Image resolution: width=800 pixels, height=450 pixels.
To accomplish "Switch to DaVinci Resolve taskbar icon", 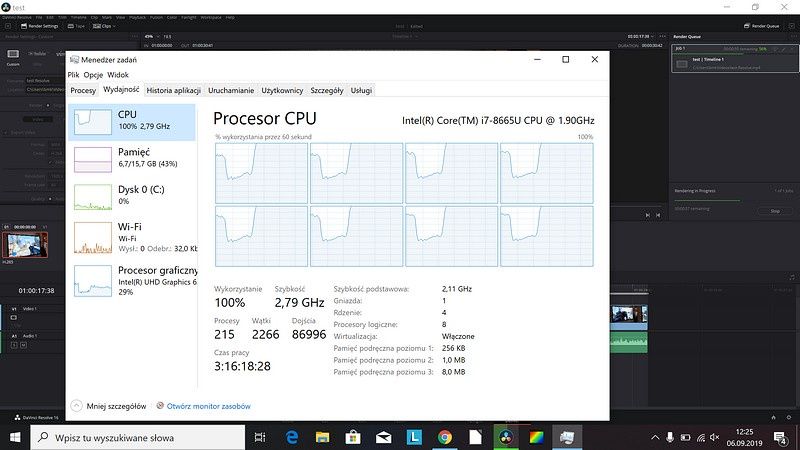I will coord(506,437).
